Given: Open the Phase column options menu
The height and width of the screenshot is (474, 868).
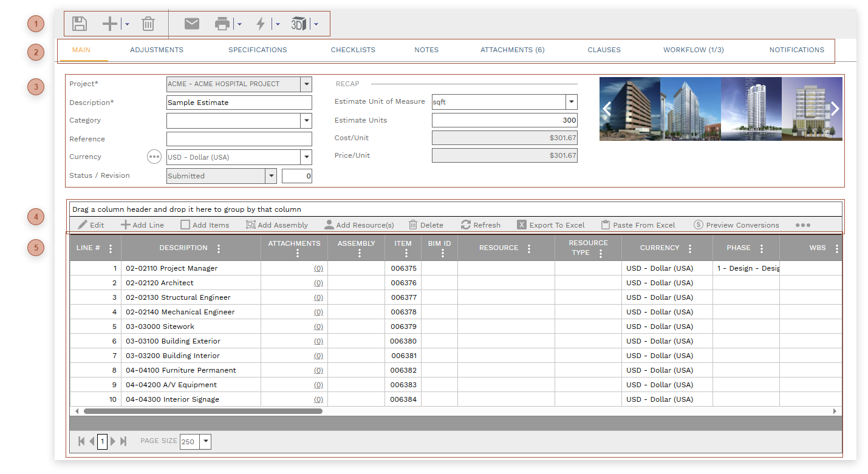Looking at the screenshot, I should click(762, 249).
